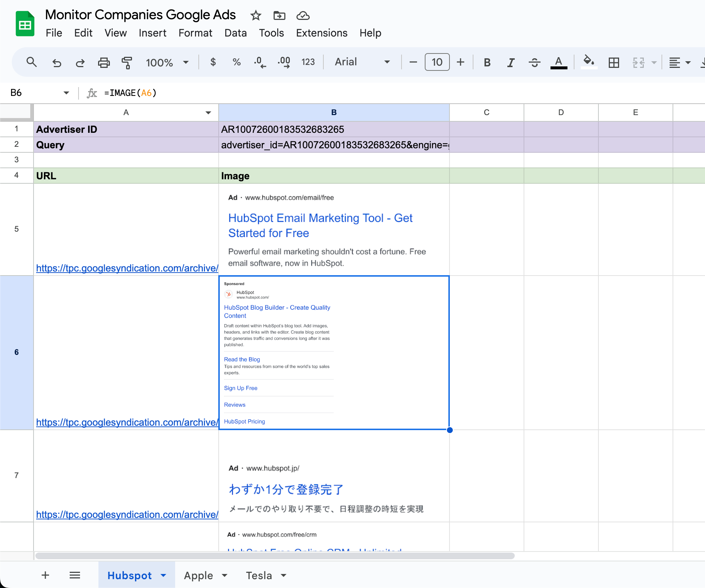
Task: Open column A header dropdown arrow
Action: 208,113
